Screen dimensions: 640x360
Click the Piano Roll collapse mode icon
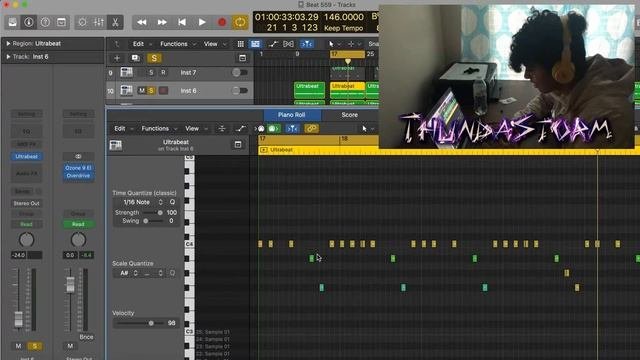pos(222,129)
